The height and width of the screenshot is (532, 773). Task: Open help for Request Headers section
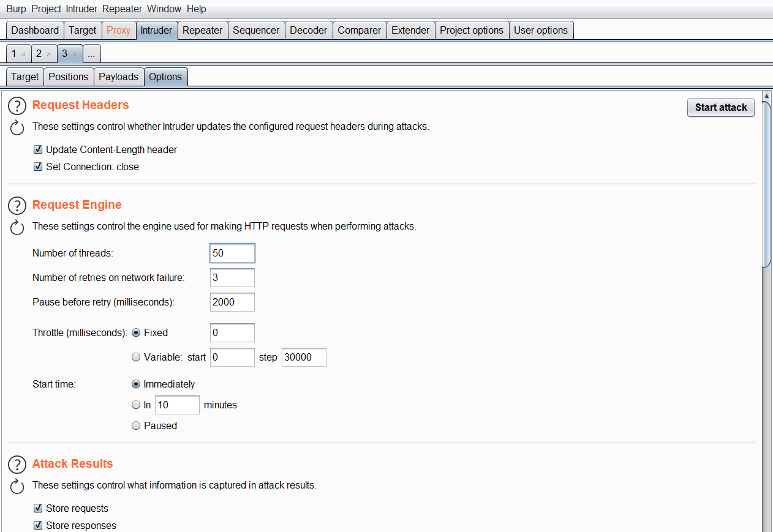pos(17,106)
